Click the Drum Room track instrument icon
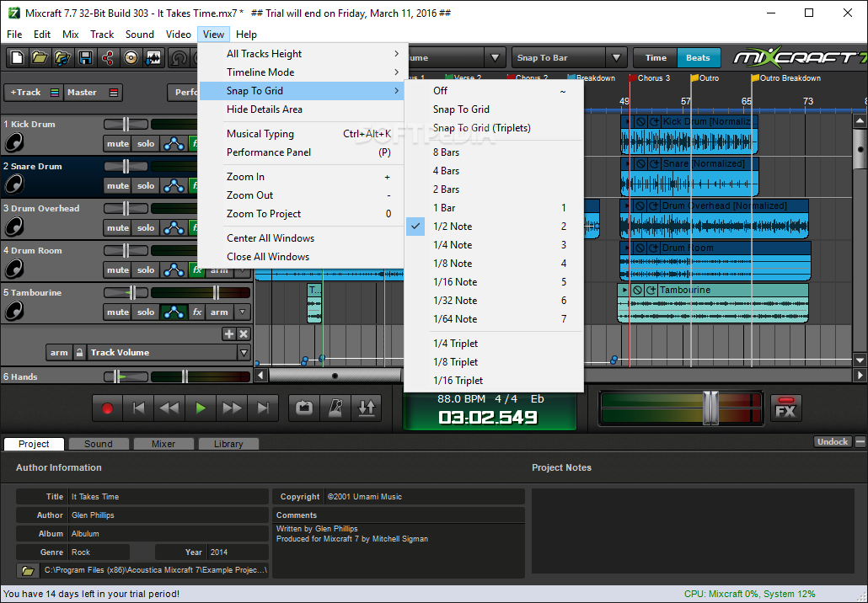This screenshot has height=603, width=868. (13, 269)
